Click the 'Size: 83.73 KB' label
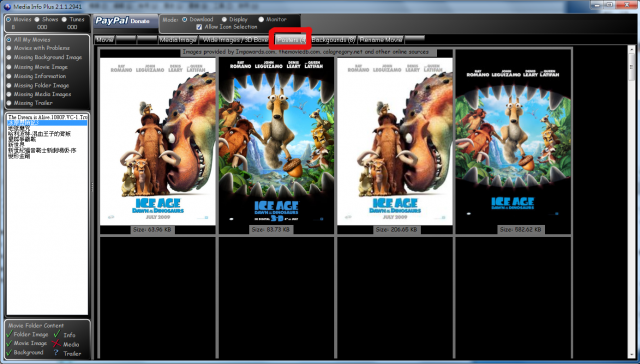Image resolution: width=640 pixels, height=364 pixels. [x=271, y=230]
